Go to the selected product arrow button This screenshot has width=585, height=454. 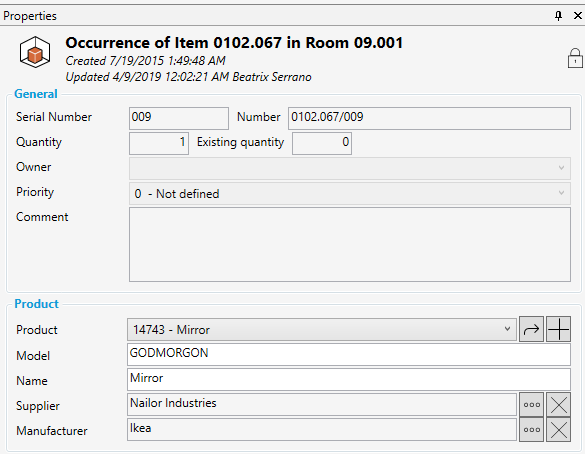pyautogui.click(x=531, y=329)
